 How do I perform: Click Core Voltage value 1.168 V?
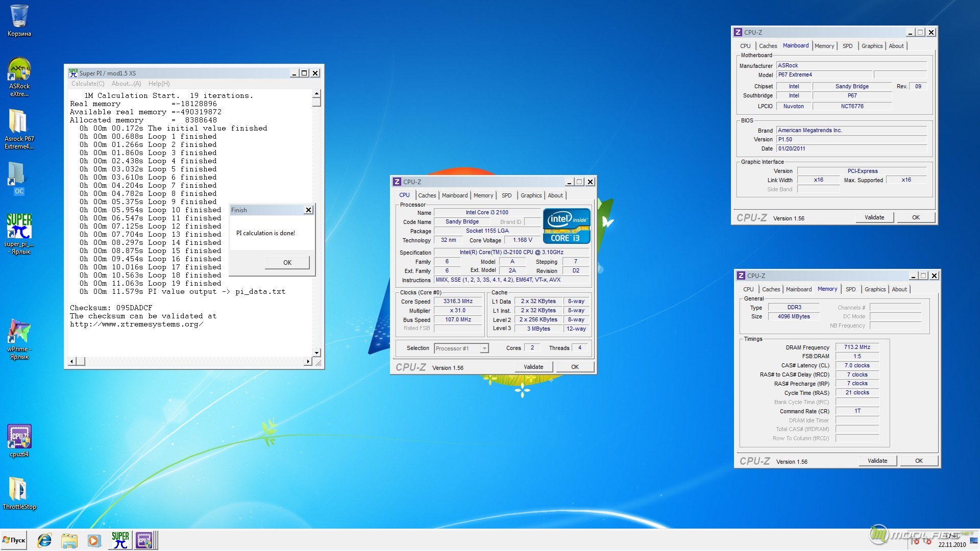pos(523,240)
